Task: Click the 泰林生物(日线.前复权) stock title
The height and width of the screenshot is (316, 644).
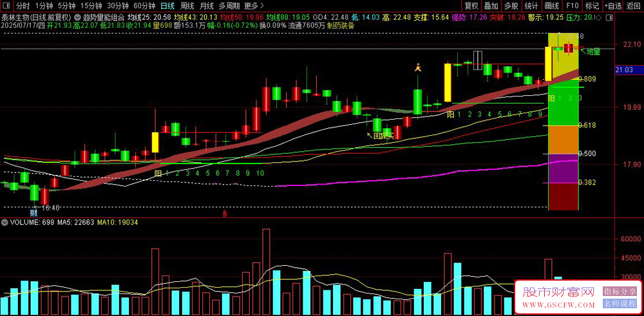Action: pyautogui.click(x=37, y=17)
